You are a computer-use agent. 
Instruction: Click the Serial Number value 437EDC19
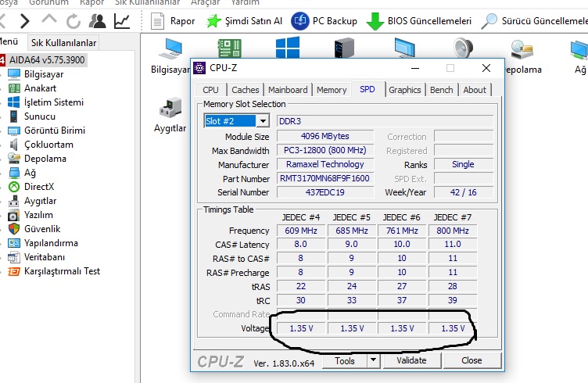[324, 192]
